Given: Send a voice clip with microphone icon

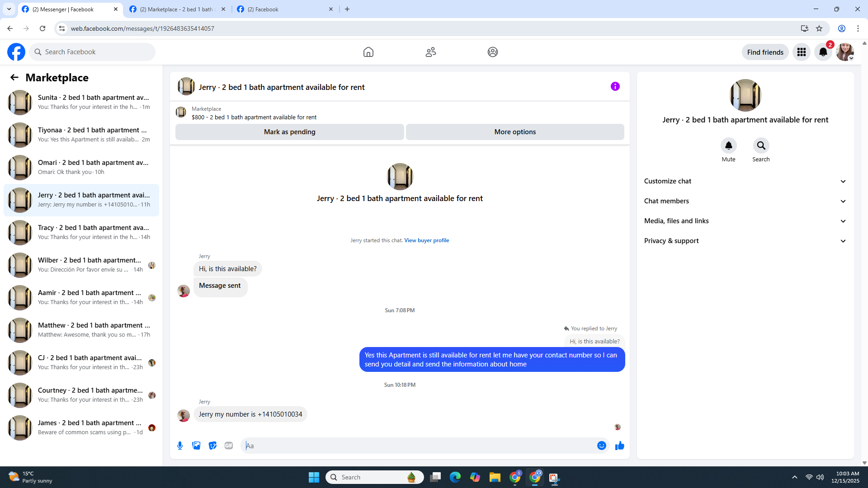Looking at the screenshot, I should click(180, 446).
